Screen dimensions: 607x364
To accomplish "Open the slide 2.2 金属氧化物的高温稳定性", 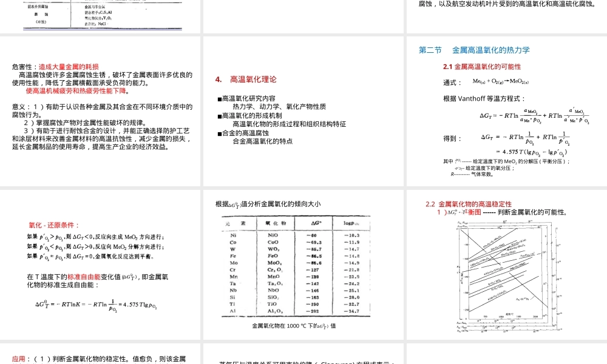I will [507, 265].
